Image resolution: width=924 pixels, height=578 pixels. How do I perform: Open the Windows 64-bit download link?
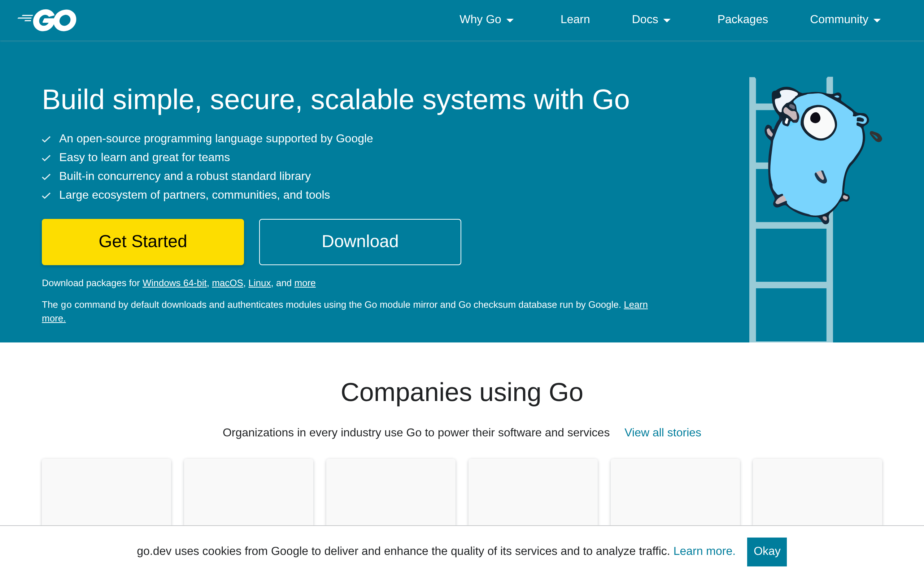pyautogui.click(x=174, y=283)
